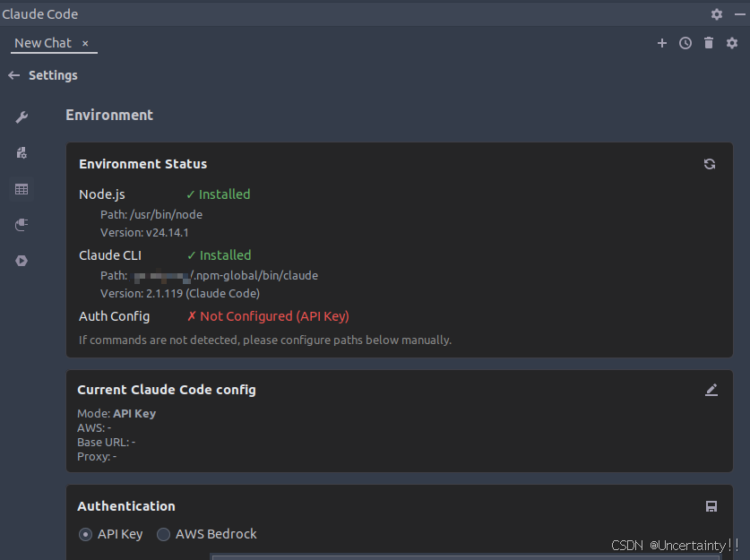The height and width of the screenshot is (560, 750).
Task: Go back using Settings arrow
Action: (13, 75)
